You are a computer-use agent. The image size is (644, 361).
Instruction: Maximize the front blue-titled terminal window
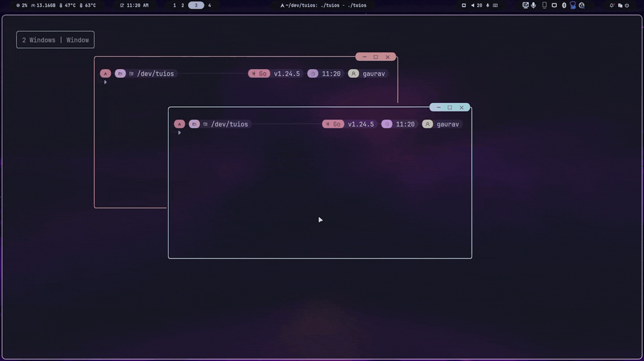click(x=450, y=107)
